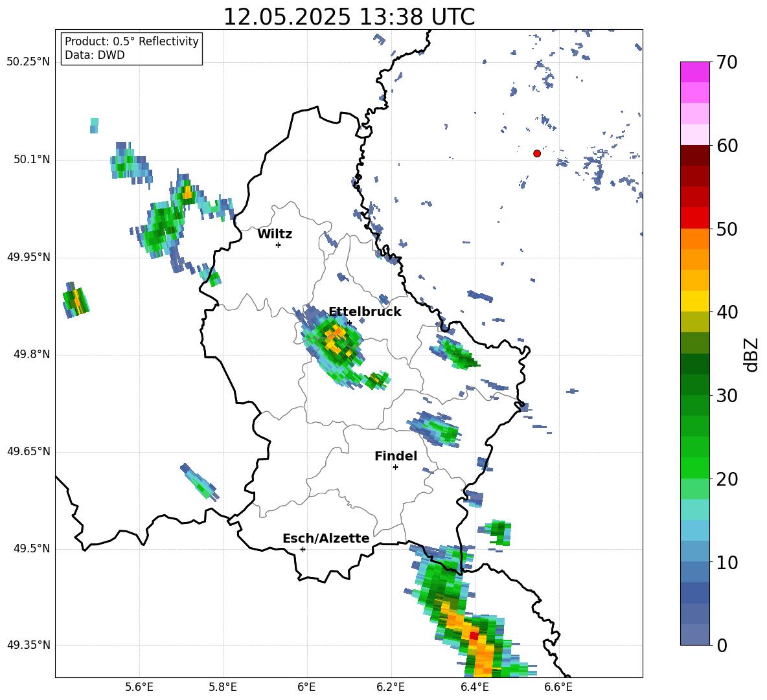Click the 5.6°E longitude tick label
This screenshot has width=767, height=700.
click(139, 687)
